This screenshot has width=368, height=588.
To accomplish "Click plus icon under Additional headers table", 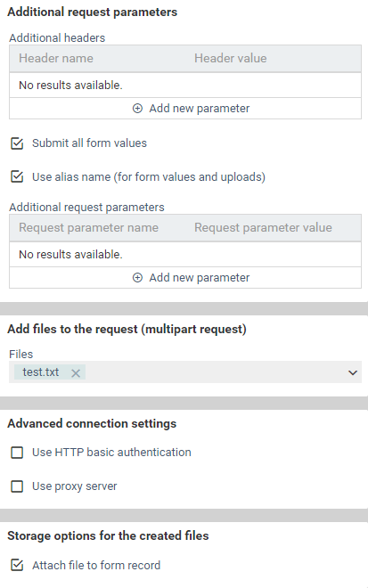I will pos(138,109).
